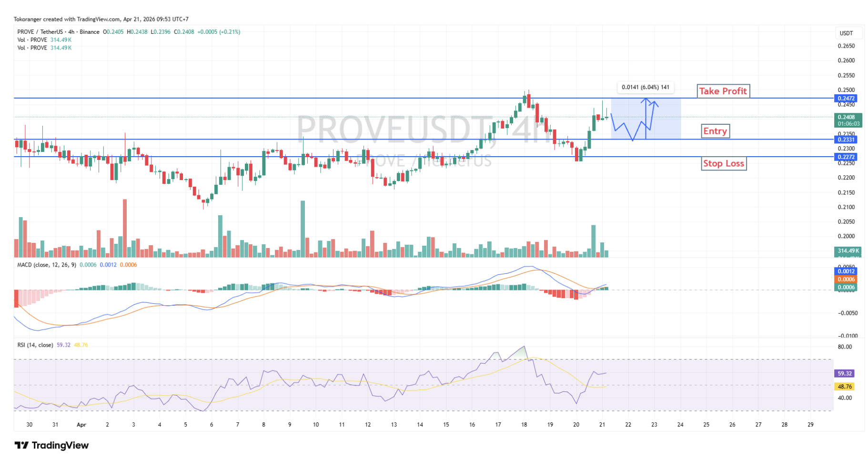868x460 pixels.
Task: Click the first Vol · PROVE legend
Action: (x=32, y=40)
